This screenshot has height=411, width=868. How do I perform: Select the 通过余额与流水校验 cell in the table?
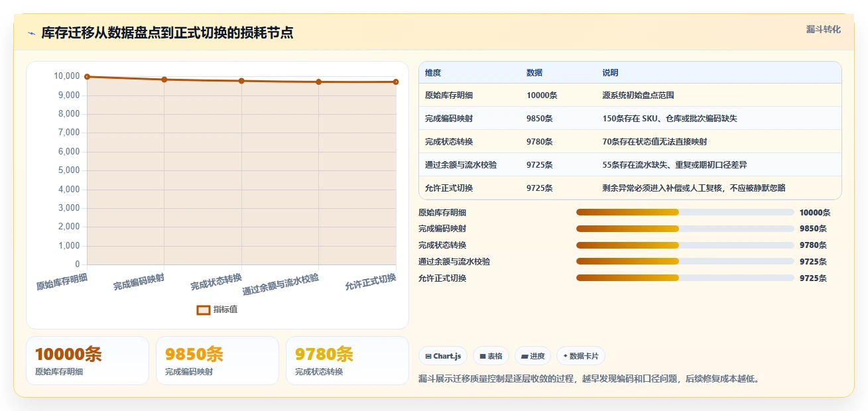coord(461,165)
